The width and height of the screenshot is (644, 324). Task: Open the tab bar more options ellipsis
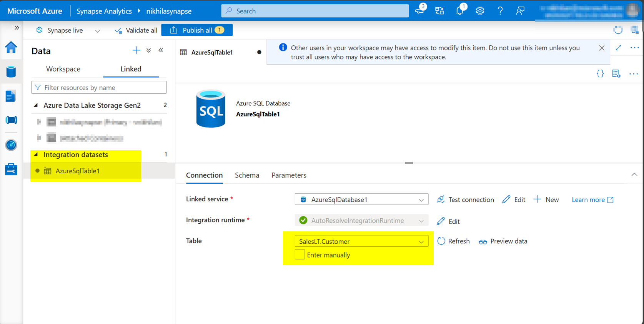tap(634, 48)
